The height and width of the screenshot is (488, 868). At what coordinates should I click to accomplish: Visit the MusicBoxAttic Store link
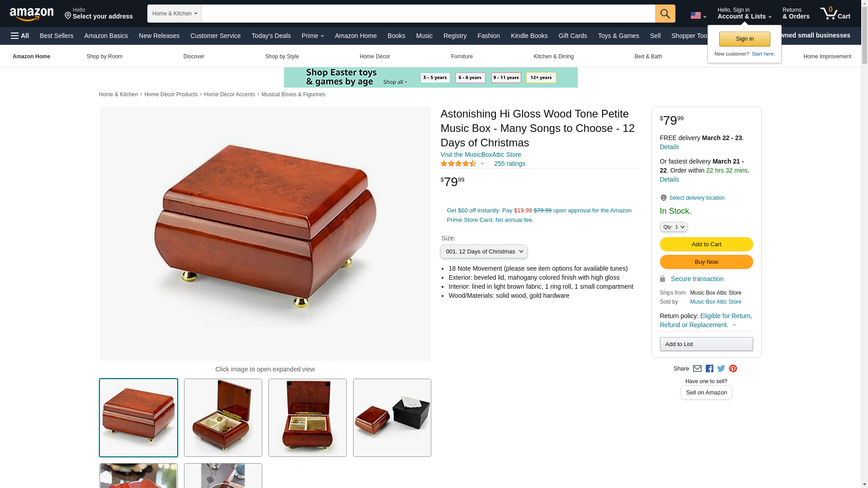(x=481, y=155)
